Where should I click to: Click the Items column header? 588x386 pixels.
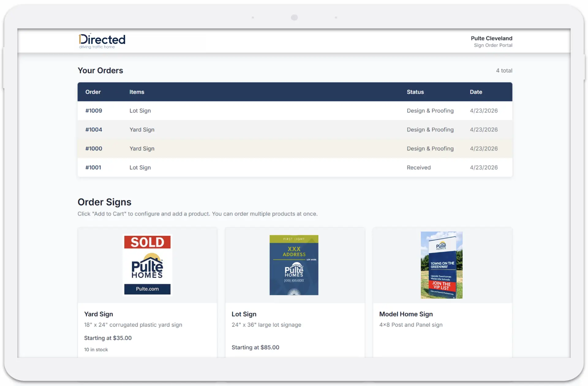[x=137, y=92]
